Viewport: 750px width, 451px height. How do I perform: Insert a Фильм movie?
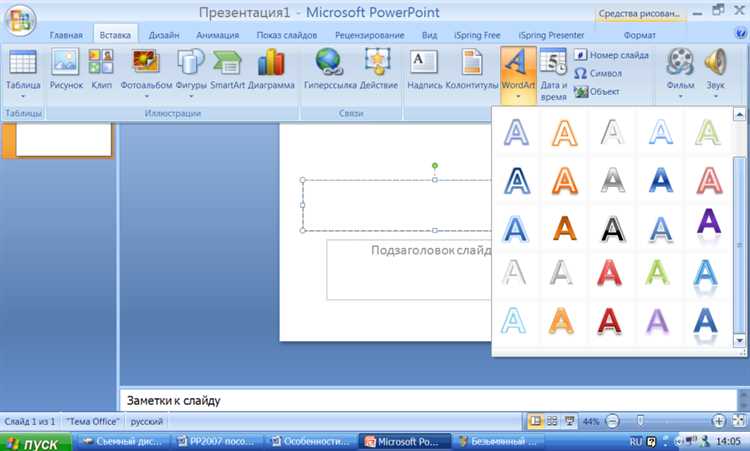click(x=680, y=70)
